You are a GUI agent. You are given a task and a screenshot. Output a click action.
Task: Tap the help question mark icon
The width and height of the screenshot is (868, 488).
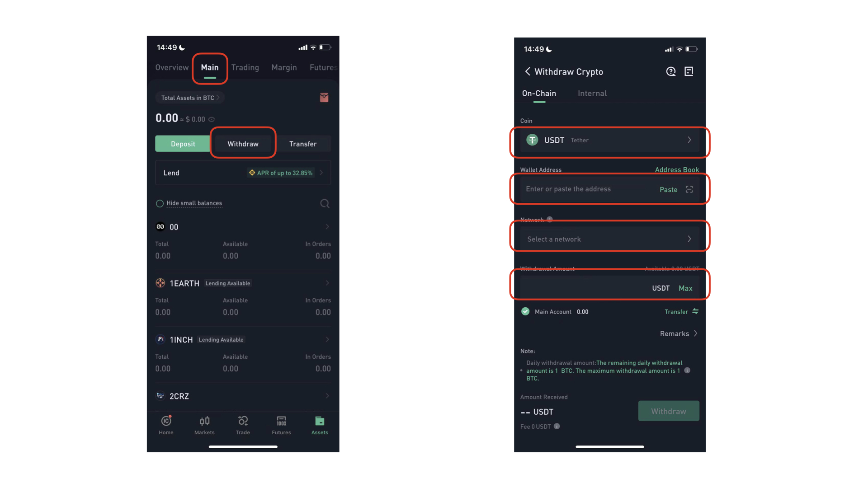pyautogui.click(x=671, y=71)
